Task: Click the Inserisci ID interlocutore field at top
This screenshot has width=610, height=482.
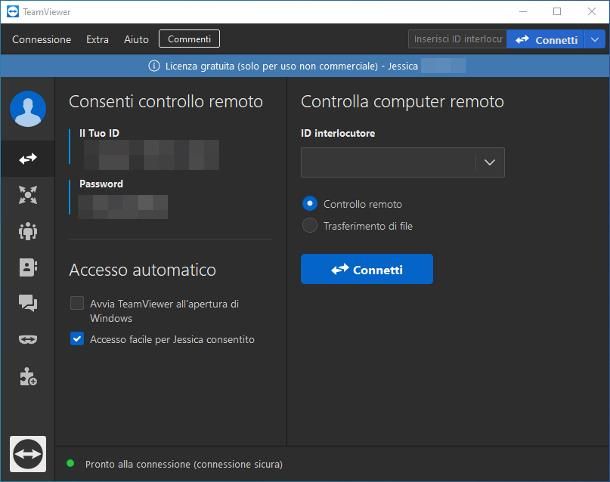Action: [457, 39]
